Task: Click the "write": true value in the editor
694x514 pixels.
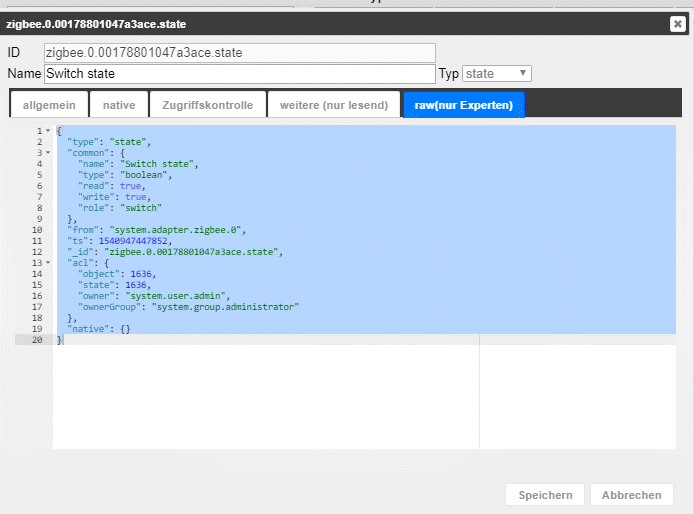Action: [x=137, y=197]
